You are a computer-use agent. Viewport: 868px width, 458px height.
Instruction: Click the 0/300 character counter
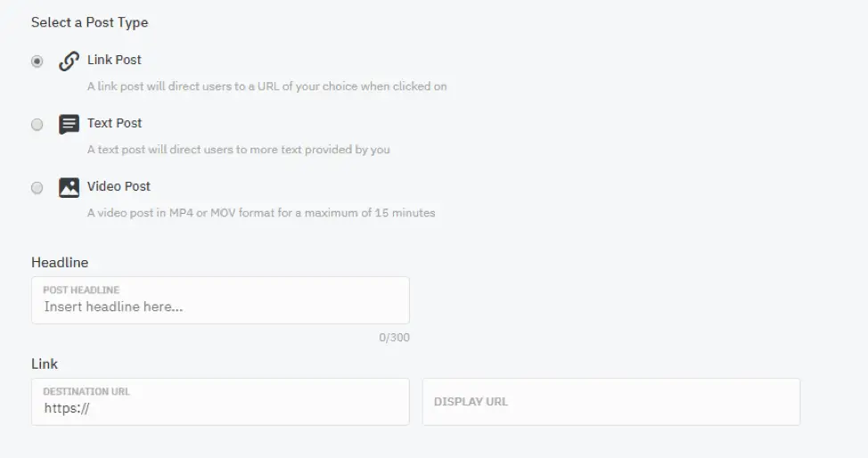point(394,338)
